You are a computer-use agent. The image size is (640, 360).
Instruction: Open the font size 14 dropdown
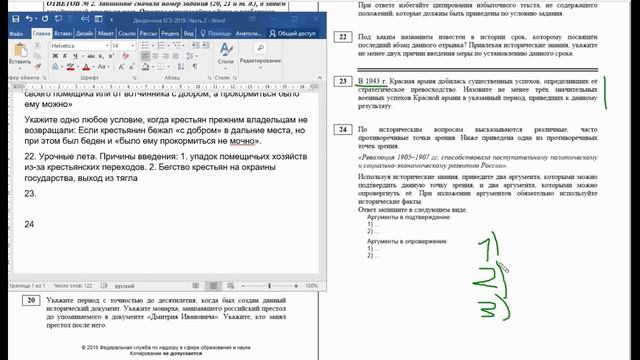pyautogui.click(x=132, y=46)
